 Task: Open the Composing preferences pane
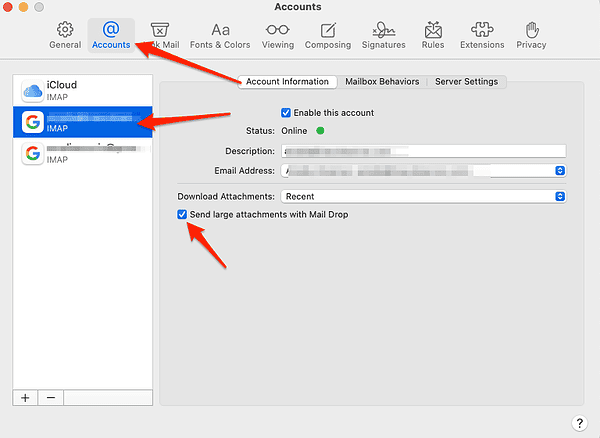(x=329, y=34)
